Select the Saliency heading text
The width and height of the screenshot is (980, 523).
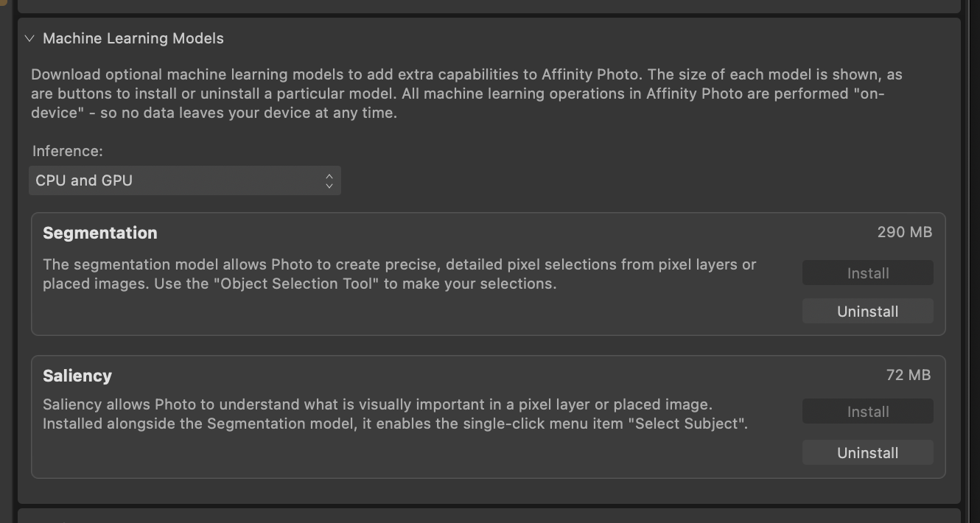(x=77, y=376)
